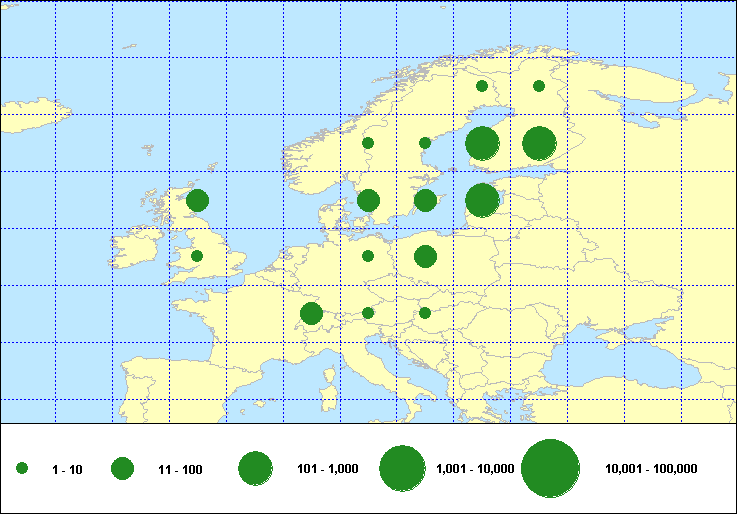Image resolution: width=737 pixels, height=514 pixels.
Task: Click the largest legend circle for 10,001 - 100,000
Action: (x=551, y=468)
